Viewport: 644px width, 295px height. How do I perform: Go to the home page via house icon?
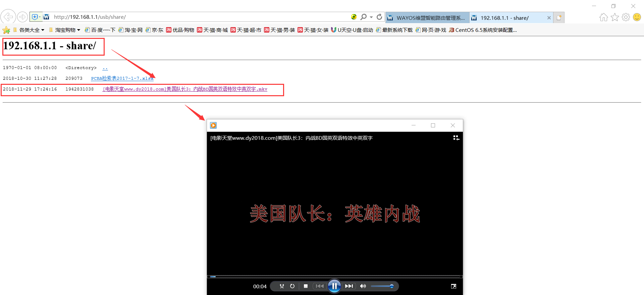(604, 17)
